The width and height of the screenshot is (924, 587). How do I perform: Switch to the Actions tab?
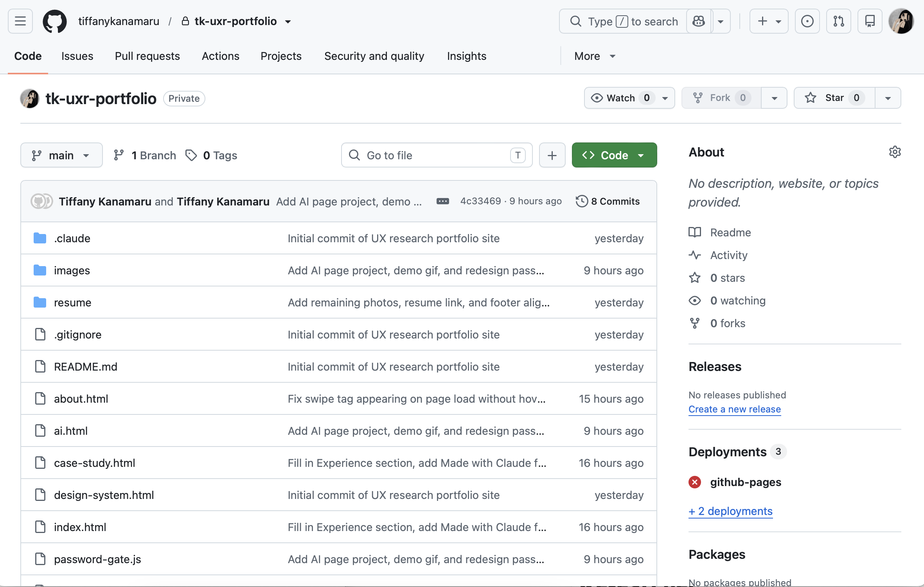point(221,56)
